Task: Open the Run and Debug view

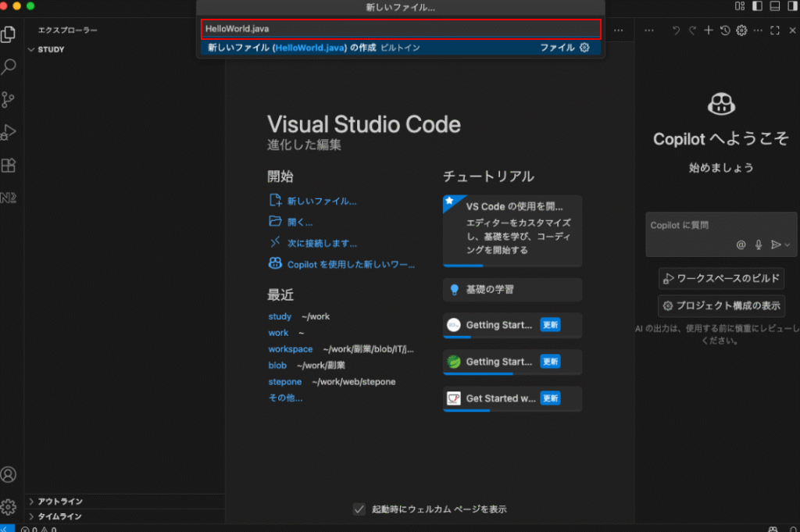Action: 8,132
